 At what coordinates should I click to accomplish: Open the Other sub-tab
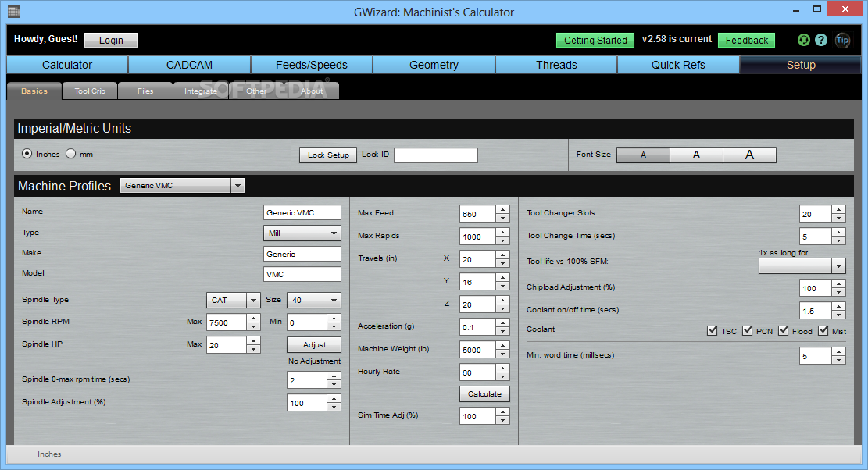tap(256, 91)
